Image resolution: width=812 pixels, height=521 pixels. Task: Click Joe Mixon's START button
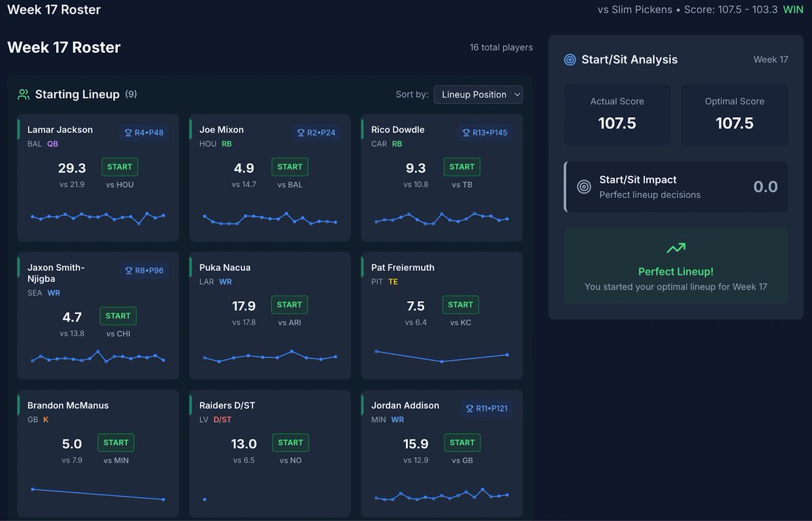pos(290,166)
